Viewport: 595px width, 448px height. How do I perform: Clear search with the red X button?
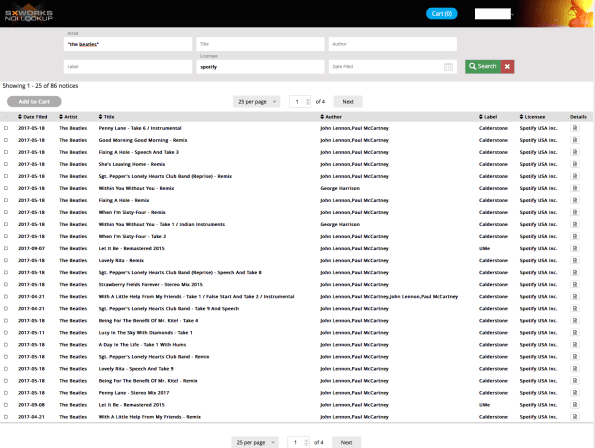(x=507, y=67)
